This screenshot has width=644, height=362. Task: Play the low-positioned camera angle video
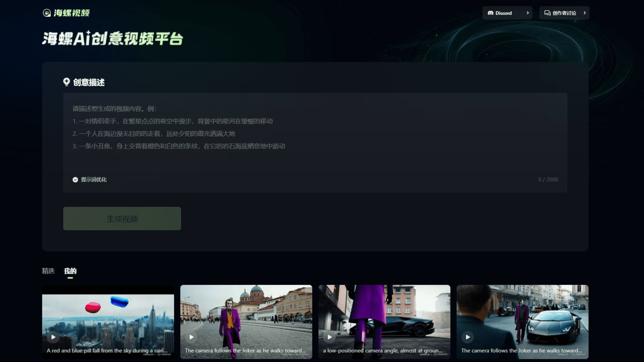coord(330,337)
